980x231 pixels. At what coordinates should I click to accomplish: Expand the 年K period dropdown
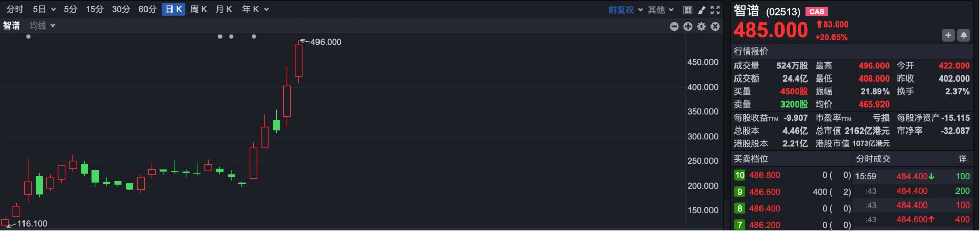255,9
